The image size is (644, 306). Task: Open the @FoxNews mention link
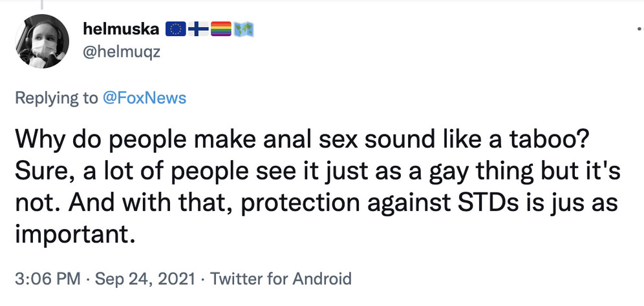click(x=144, y=97)
